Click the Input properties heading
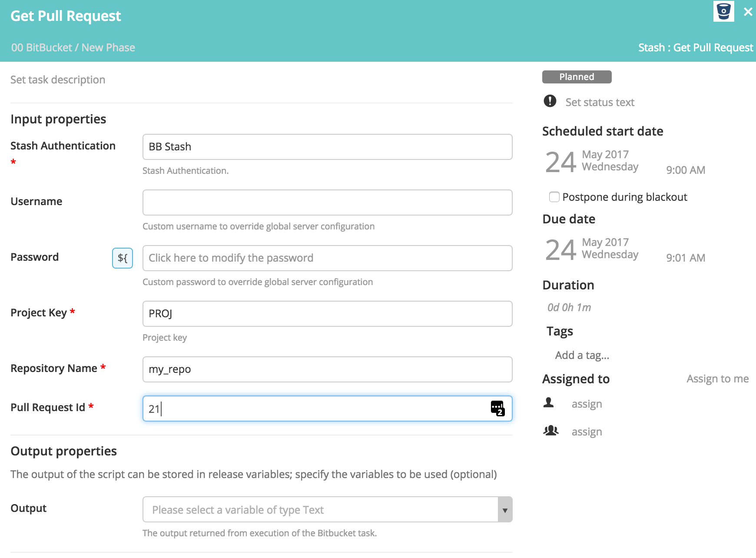Viewport: 756px width, 558px height. 58,119
